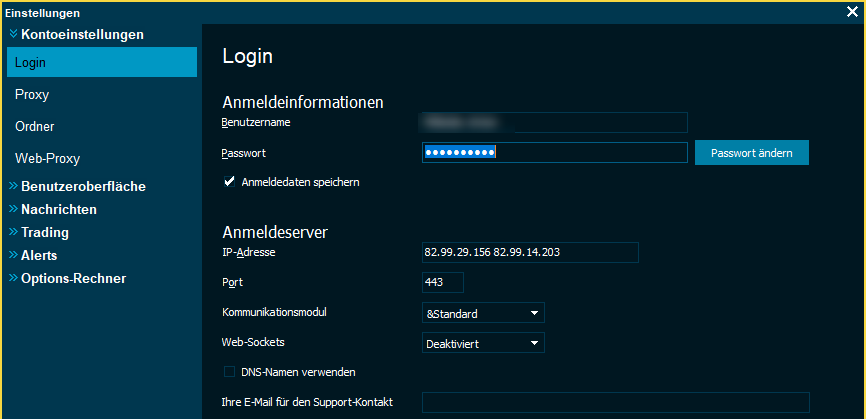Image resolution: width=866 pixels, height=419 pixels.
Task: Click the IP-Adresse input field
Action: click(530, 252)
